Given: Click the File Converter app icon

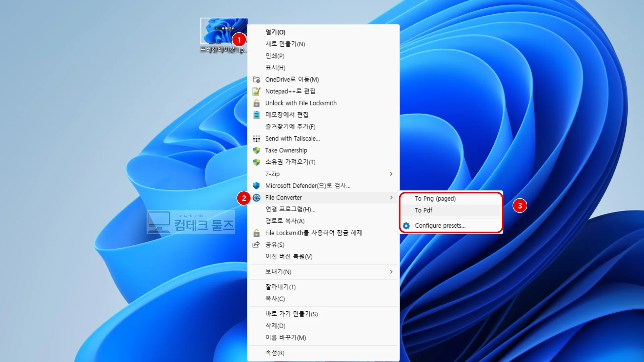Looking at the screenshot, I should (x=256, y=197).
